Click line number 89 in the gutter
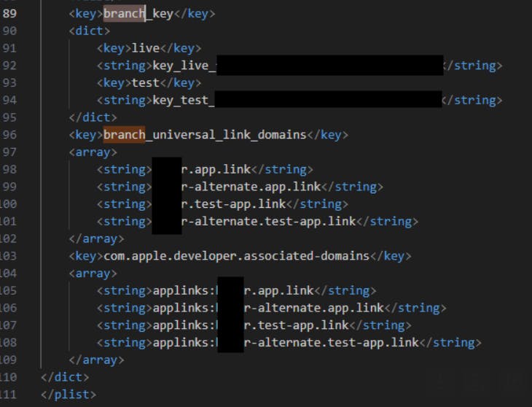This screenshot has height=407, width=532. [9, 14]
